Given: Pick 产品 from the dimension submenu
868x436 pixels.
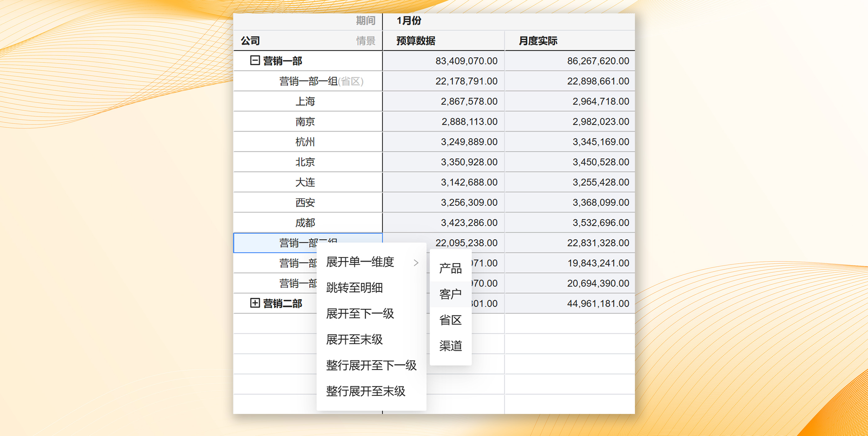Looking at the screenshot, I should [x=451, y=268].
